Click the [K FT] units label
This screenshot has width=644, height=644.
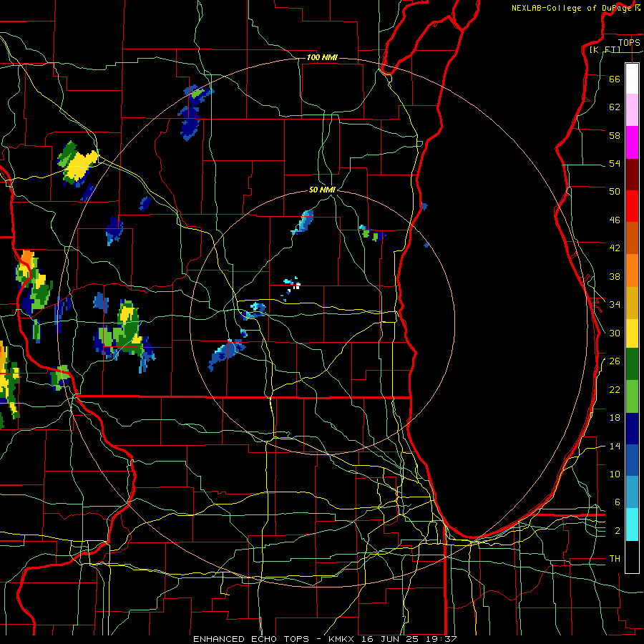(x=605, y=49)
